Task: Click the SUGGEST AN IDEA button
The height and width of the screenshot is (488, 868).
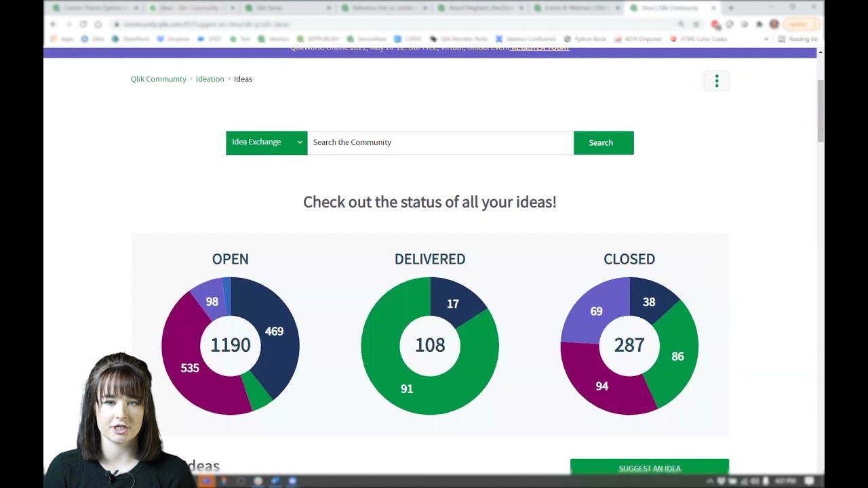Action: pyautogui.click(x=650, y=467)
